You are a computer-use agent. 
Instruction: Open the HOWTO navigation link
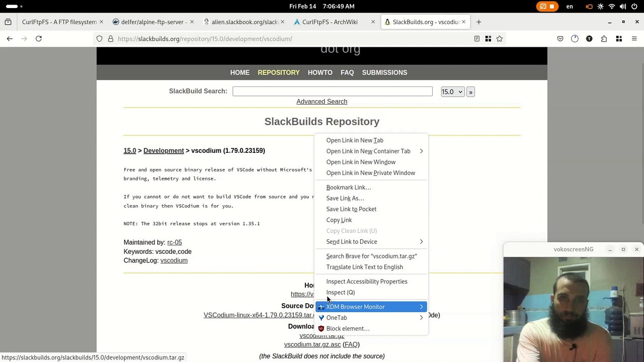pyautogui.click(x=320, y=72)
